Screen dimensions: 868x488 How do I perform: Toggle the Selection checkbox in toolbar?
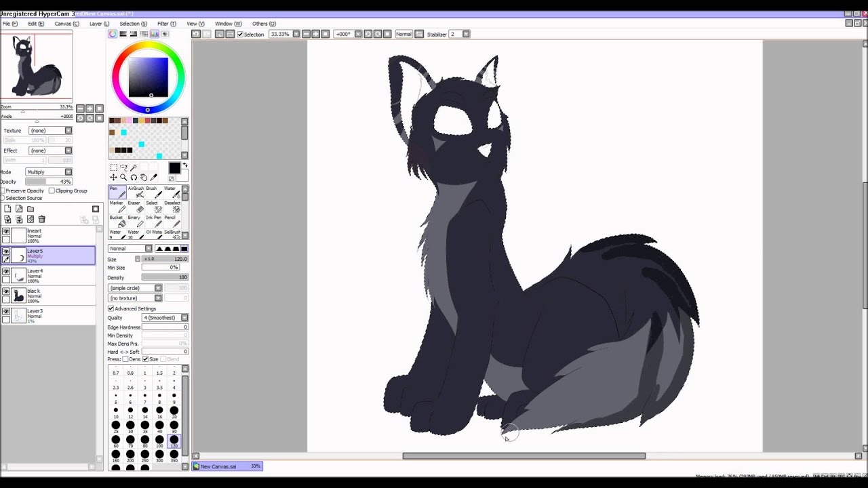pos(240,34)
